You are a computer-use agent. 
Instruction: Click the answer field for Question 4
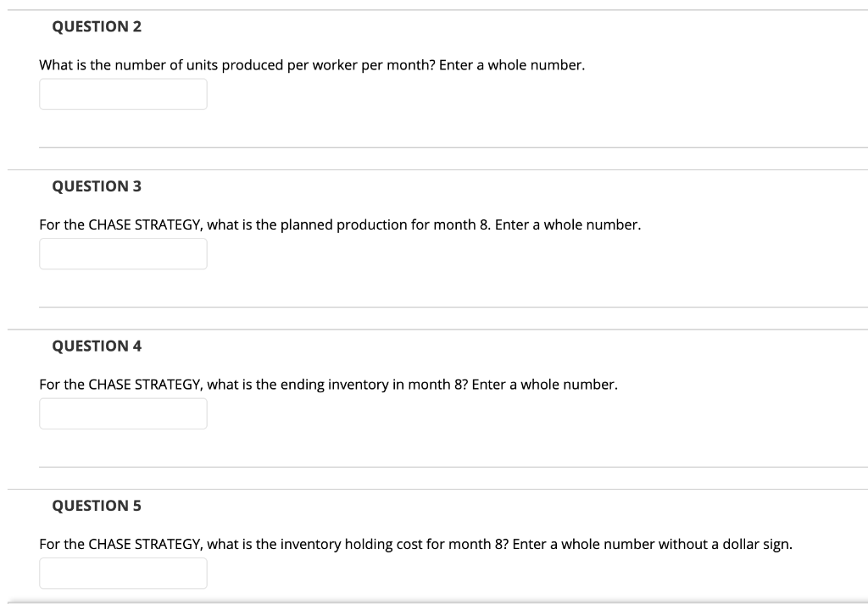pyautogui.click(x=123, y=413)
